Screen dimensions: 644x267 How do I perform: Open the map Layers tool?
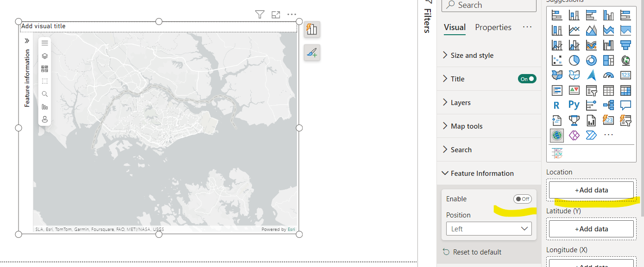[x=44, y=56]
